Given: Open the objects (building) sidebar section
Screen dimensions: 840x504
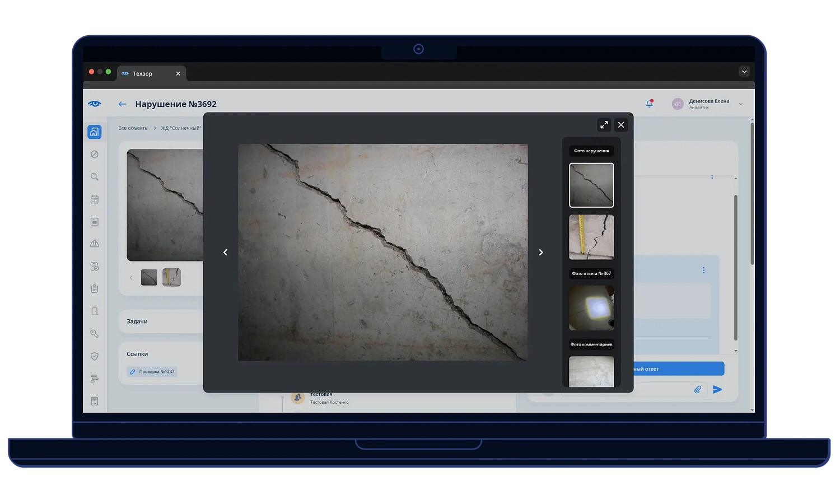Looking at the screenshot, I should pos(95,132).
